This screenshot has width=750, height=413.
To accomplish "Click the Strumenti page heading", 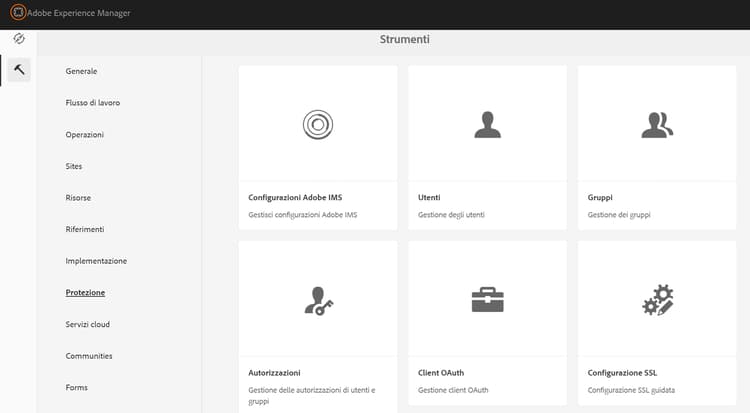I will [x=405, y=39].
